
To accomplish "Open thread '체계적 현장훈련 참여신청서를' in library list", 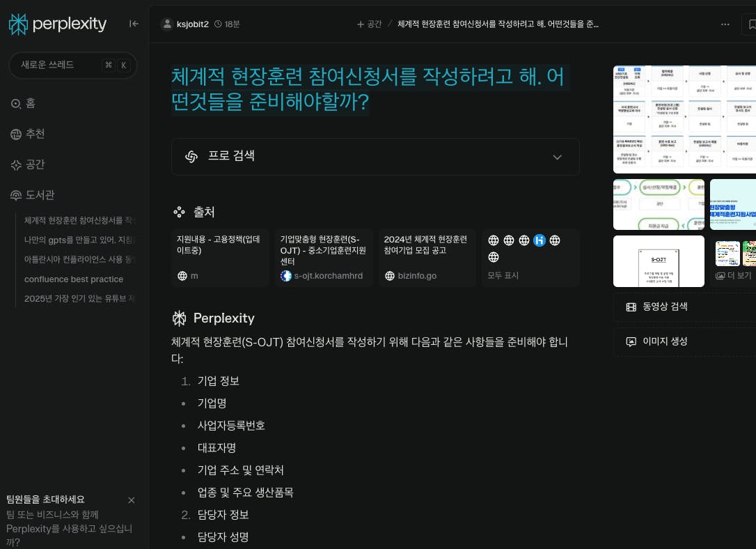I will [79, 220].
